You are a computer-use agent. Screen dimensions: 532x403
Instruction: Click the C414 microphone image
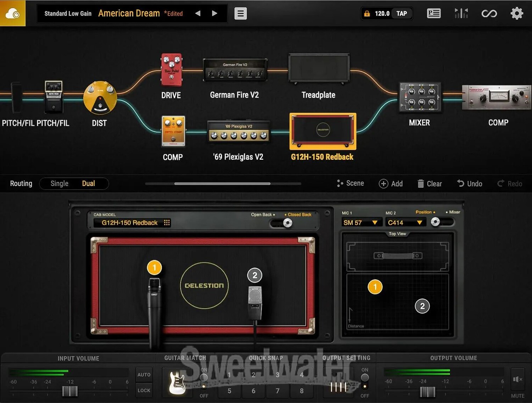coord(255,303)
